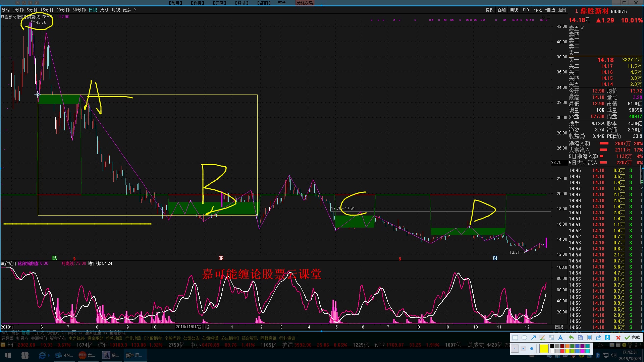Open 主力轨迹 tab
The image size is (644, 362).
[76, 338]
